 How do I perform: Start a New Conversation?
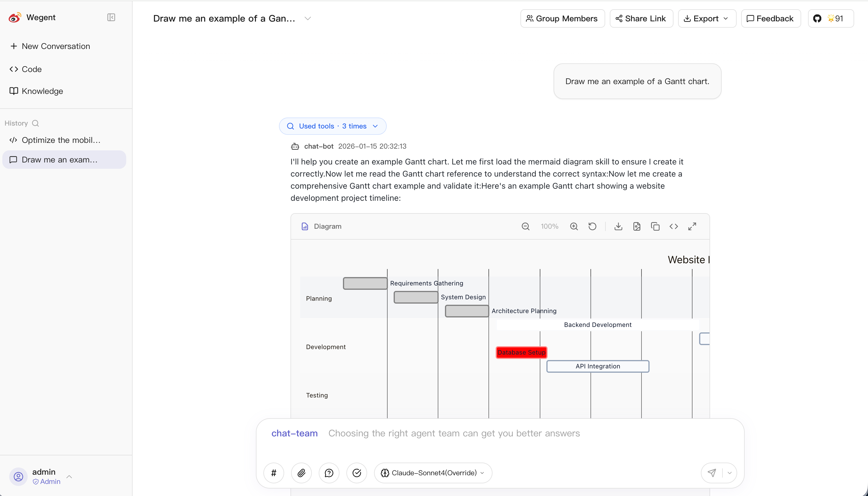(x=56, y=46)
